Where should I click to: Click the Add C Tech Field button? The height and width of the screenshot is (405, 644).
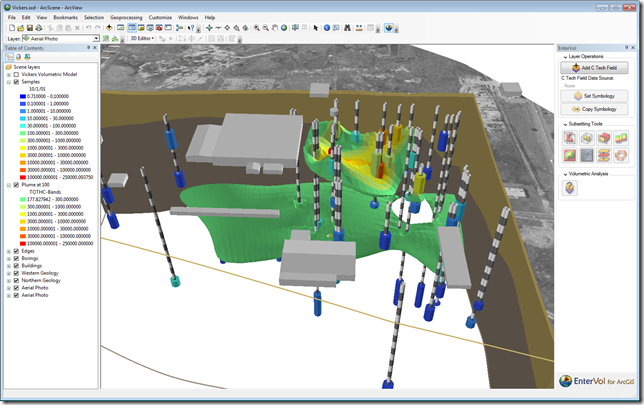(x=596, y=67)
